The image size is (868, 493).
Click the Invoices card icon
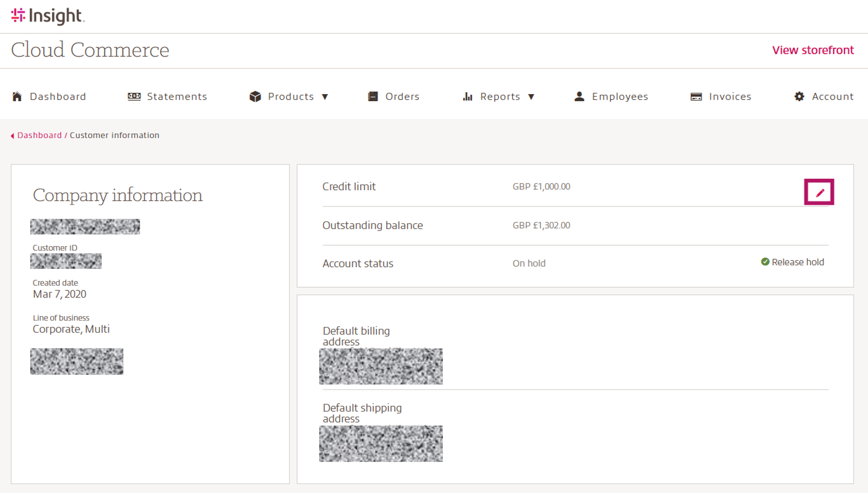(696, 97)
